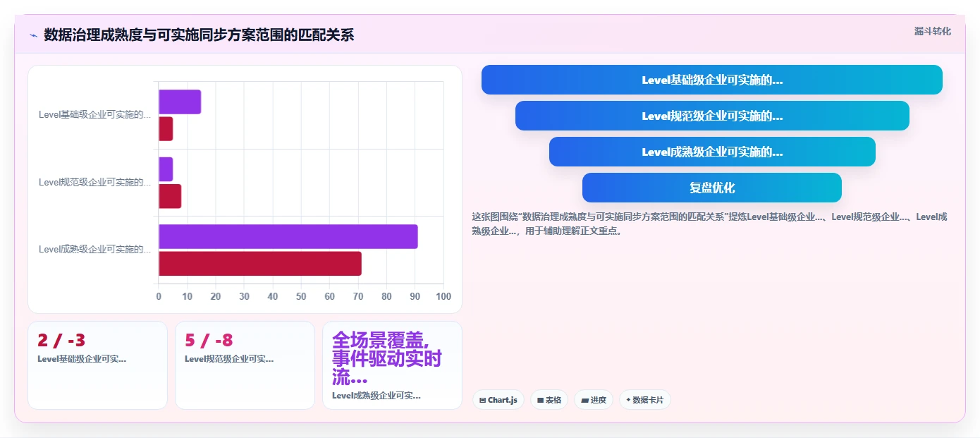Click the 进度 tag
Image resolution: width=980 pixels, height=438 pixels.
pyautogui.click(x=594, y=400)
